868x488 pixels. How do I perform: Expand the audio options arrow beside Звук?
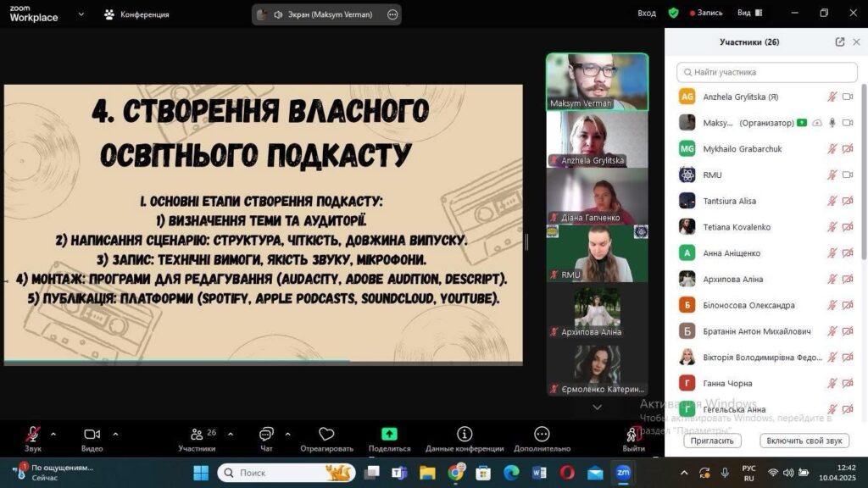(53, 433)
